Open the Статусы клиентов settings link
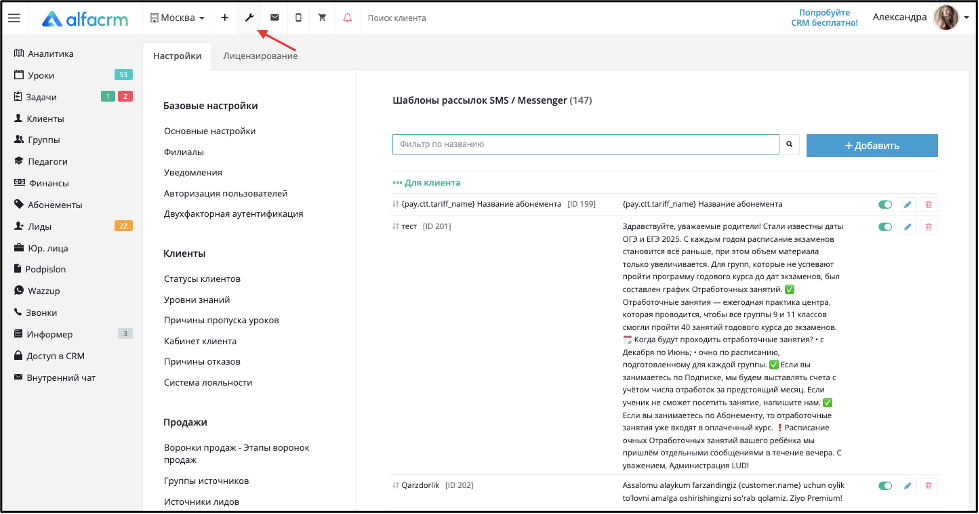 click(202, 279)
